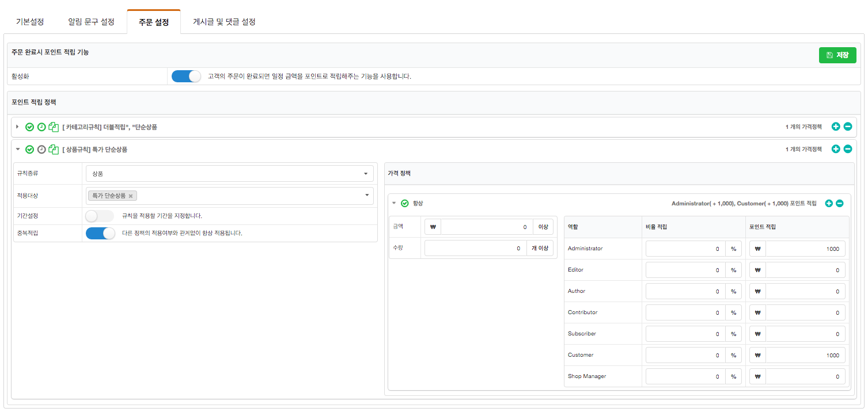Click the green 저장 button
Viewport: 868px width, 412px height.
837,55
